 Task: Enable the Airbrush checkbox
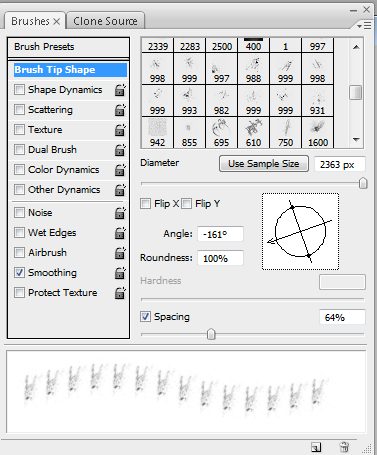[19, 253]
